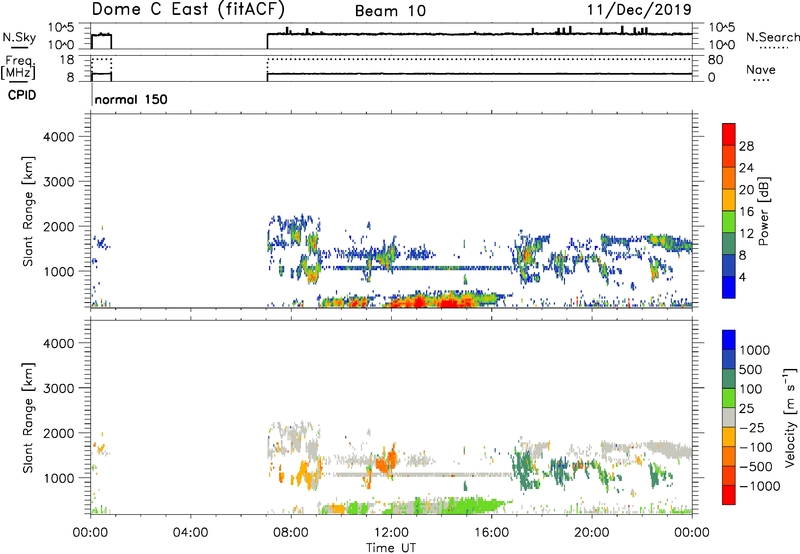Image resolution: width=800 pixels, height=554 pixels.
Task: Click the '20:00' time tick label
Action: 592,533
